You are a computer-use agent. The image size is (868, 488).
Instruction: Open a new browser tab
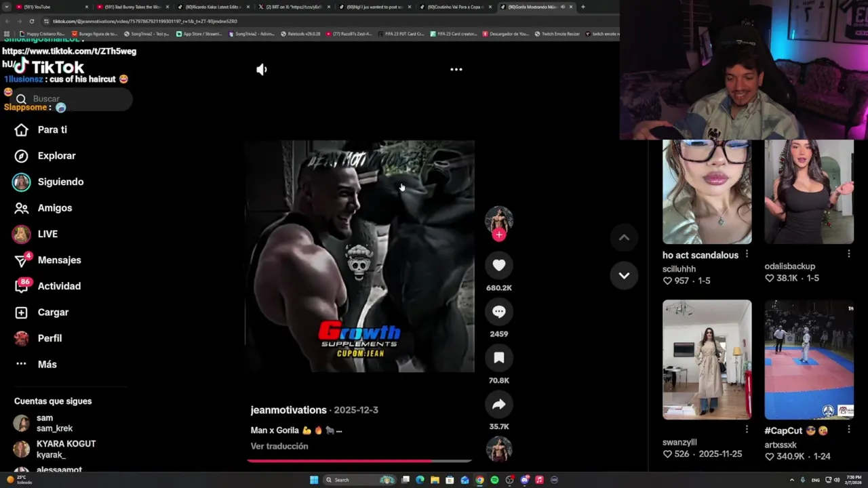(x=583, y=7)
